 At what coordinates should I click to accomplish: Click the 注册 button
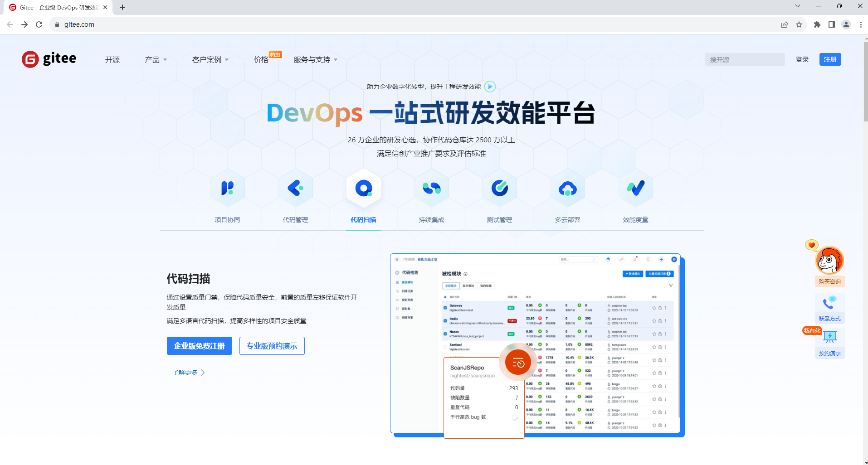point(830,59)
